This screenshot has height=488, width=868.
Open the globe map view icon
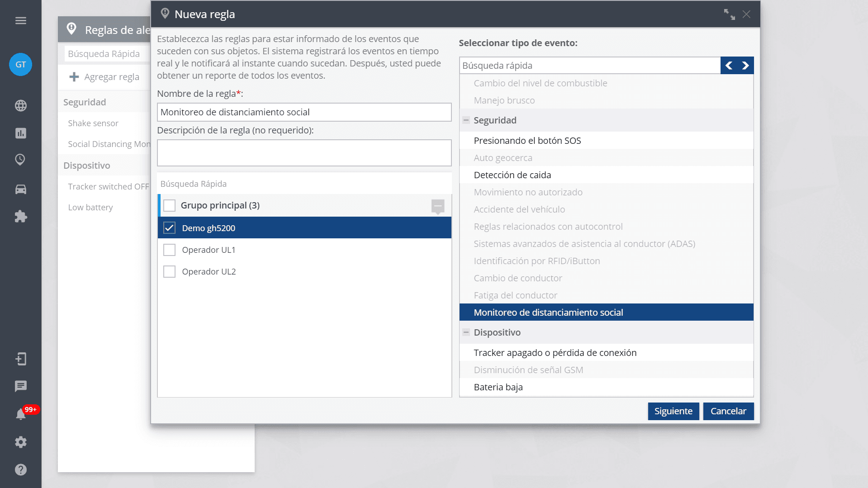coord(21,106)
